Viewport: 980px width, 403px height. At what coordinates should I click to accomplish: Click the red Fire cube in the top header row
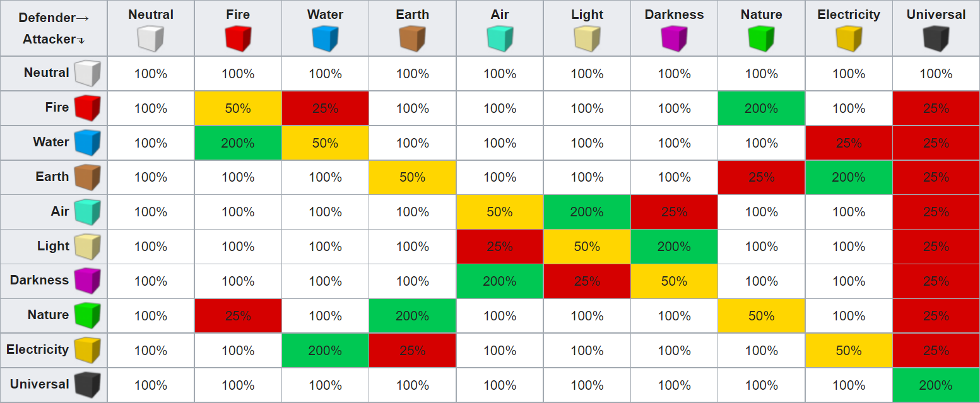click(x=238, y=38)
